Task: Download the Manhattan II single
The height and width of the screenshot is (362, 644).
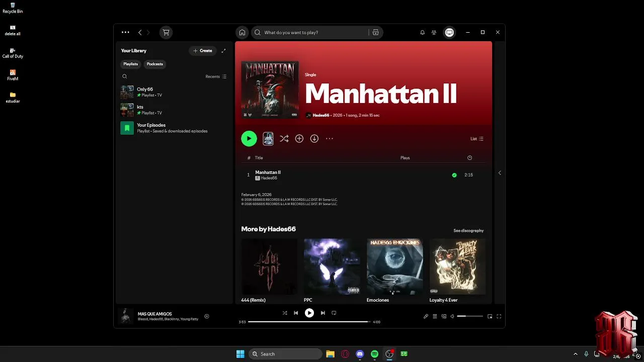Action: coord(314,139)
